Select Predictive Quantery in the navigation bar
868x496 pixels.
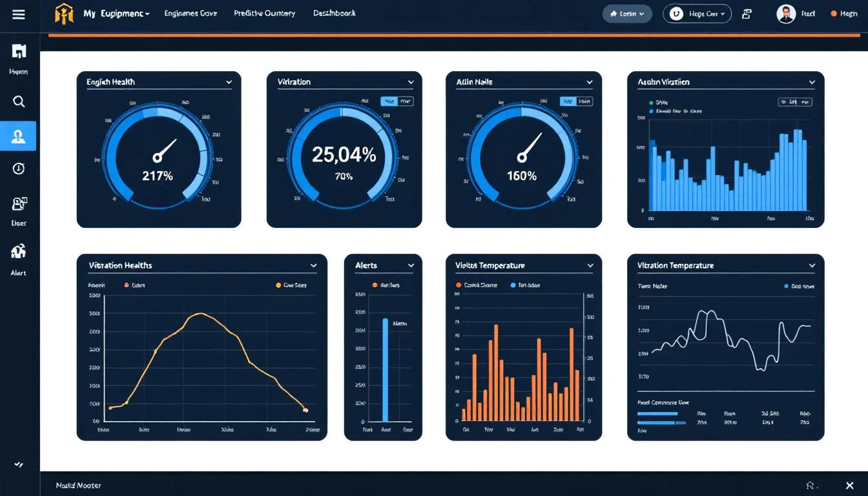(264, 12)
